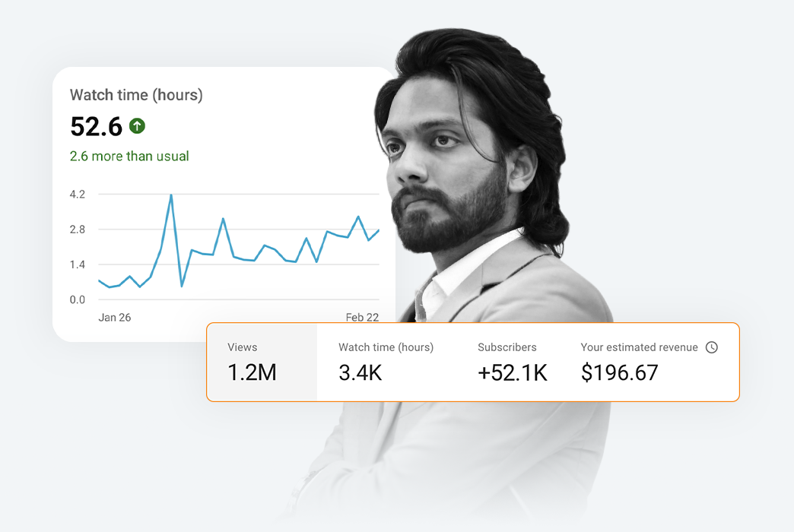Click the Watch time (hours) card title
Viewport: 794px width, 532px height.
tap(136, 95)
